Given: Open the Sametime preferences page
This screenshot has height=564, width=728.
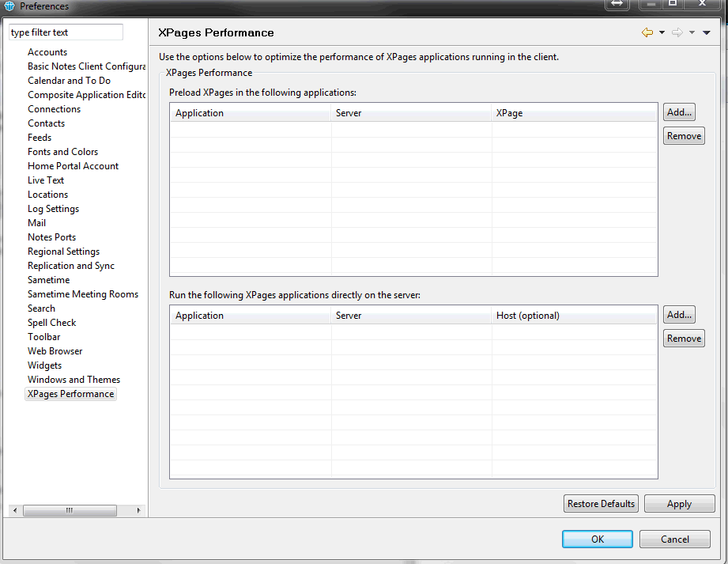Looking at the screenshot, I should click(48, 280).
